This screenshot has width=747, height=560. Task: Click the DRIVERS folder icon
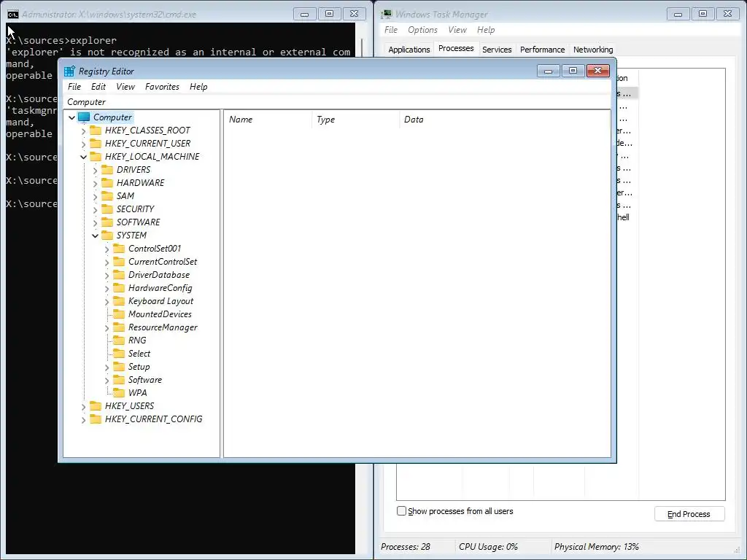point(107,169)
